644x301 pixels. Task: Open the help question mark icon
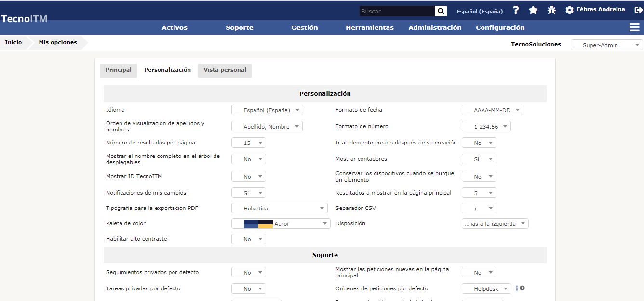(x=516, y=10)
